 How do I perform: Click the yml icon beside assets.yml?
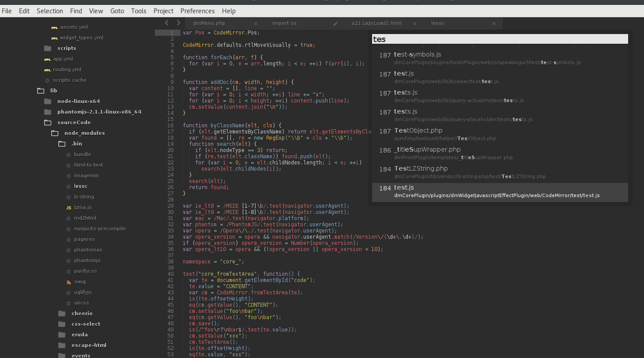click(54, 27)
